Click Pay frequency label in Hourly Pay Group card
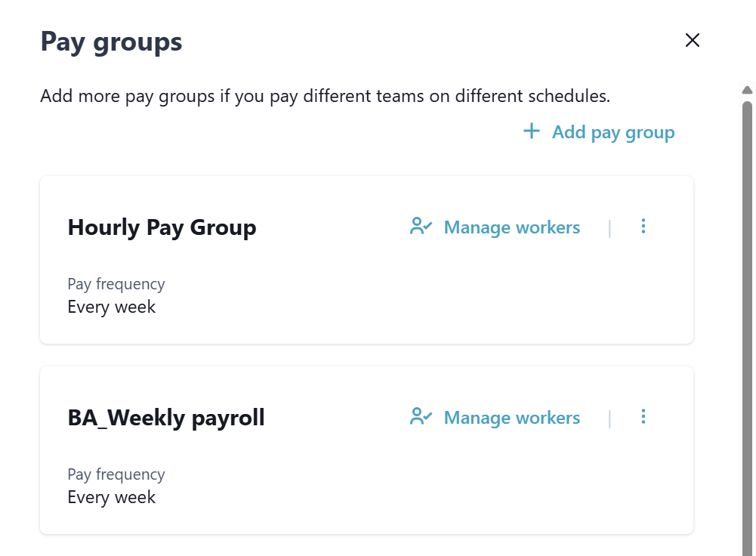 (116, 284)
